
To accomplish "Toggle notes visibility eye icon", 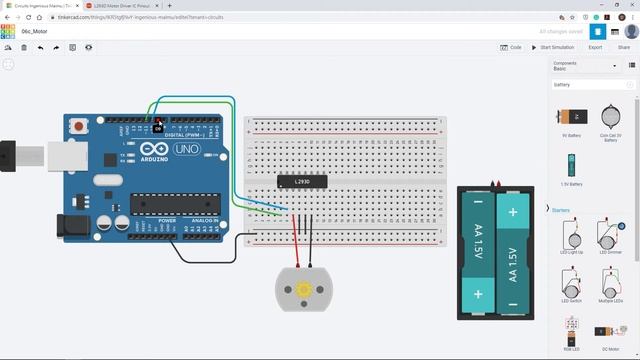I will [89, 48].
